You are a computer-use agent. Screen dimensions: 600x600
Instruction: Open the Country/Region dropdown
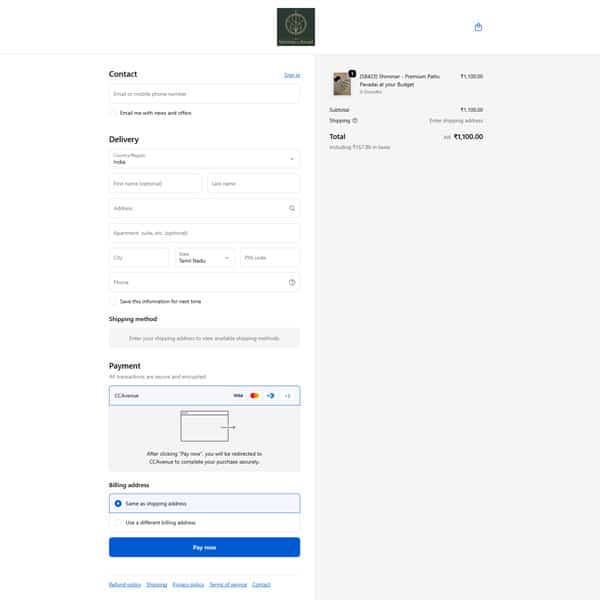point(204,159)
